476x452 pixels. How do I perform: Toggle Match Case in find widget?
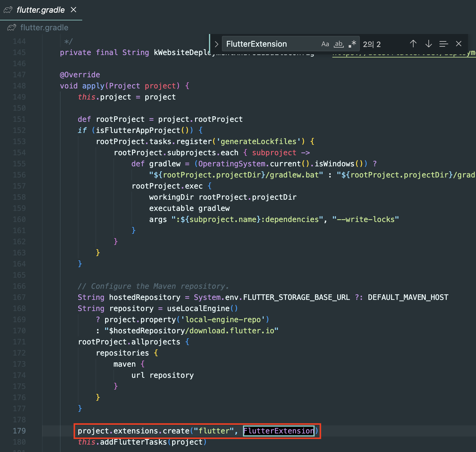click(325, 44)
